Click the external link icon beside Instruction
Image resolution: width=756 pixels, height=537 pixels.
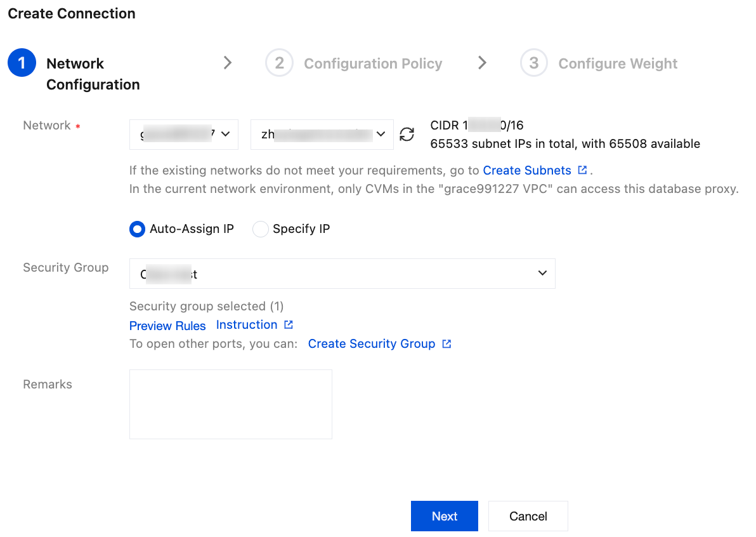point(289,325)
